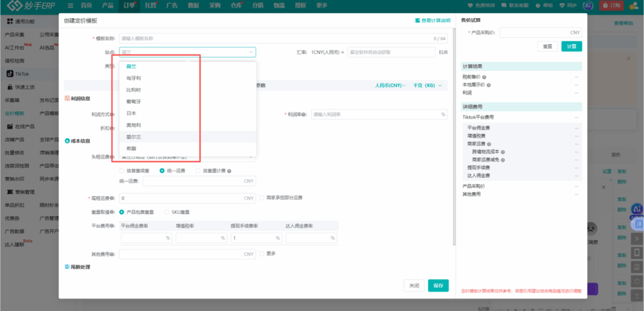Click help icon beside 尾程运费 label
Image resolution: width=644 pixels, height=311 pixels.
coord(112,198)
